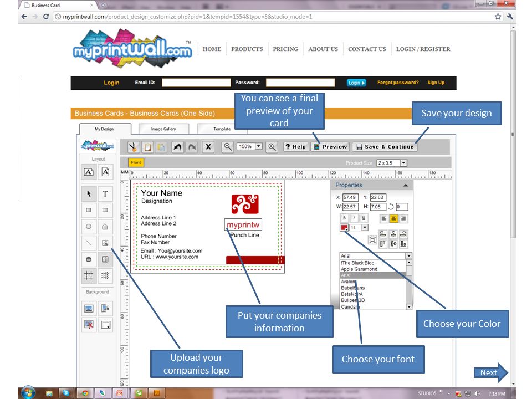Open the Arial font family dropdown
Screen dimensions: 532x399
(x=409, y=256)
